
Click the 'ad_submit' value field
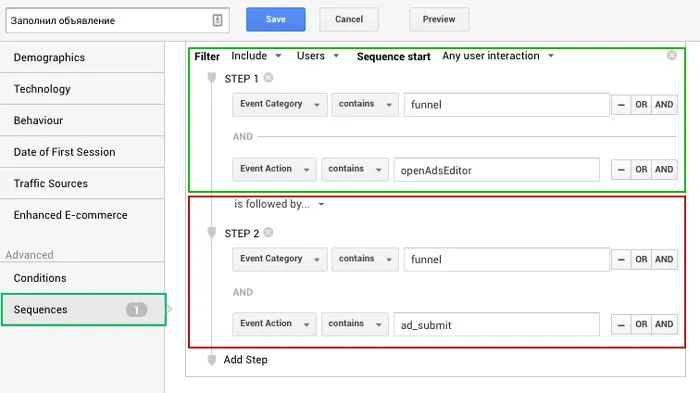496,325
